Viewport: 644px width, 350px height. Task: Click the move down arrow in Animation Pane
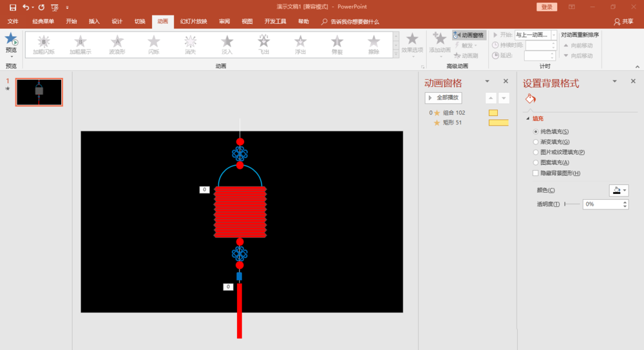pos(504,98)
